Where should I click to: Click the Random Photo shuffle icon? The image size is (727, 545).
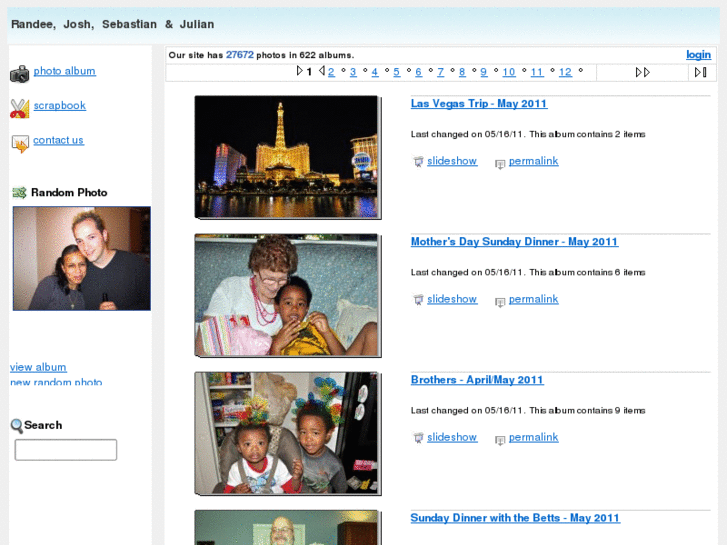tap(19, 192)
